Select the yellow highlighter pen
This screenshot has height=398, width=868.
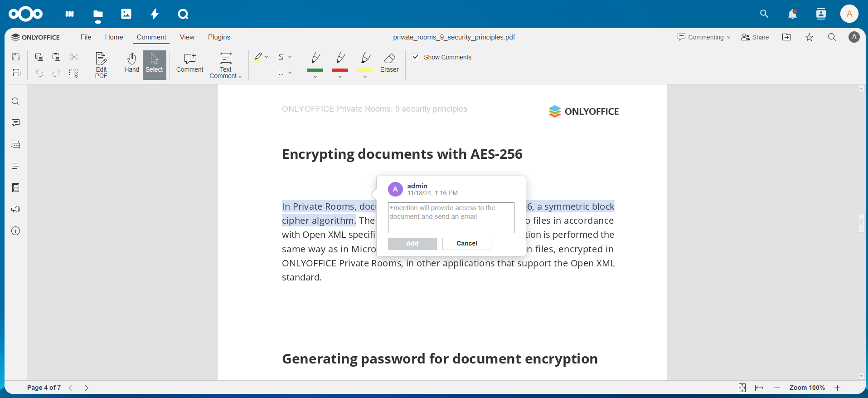pos(365,62)
